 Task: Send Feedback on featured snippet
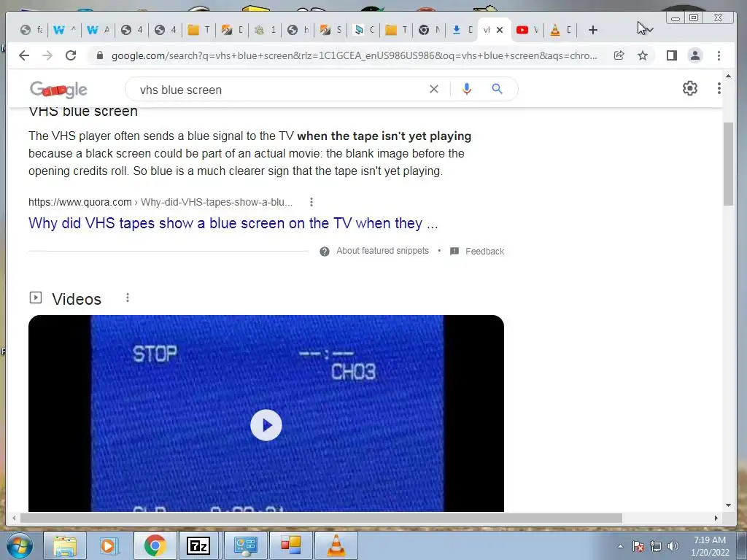pos(484,252)
